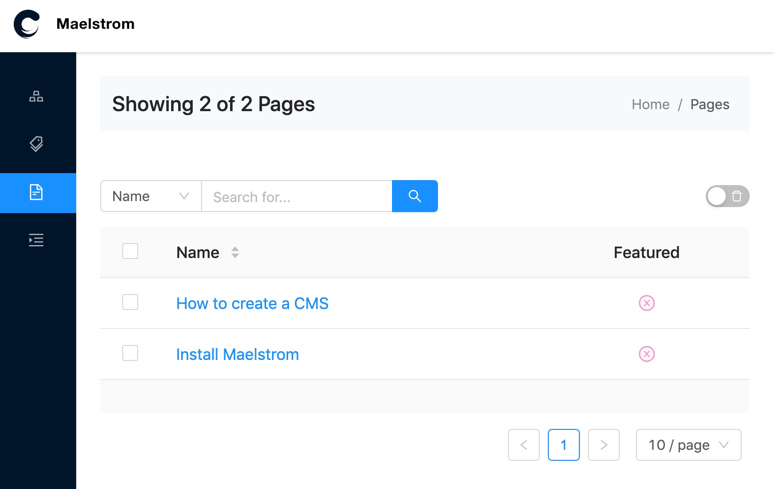This screenshot has width=774, height=489.
Task: Go to the next page arrow
Action: [x=603, y=445]
